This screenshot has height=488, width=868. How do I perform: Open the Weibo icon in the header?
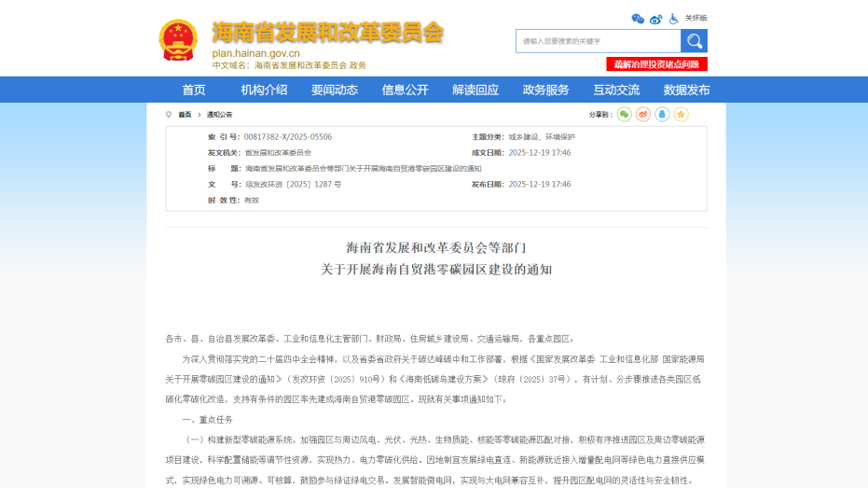tap(655, 19)
